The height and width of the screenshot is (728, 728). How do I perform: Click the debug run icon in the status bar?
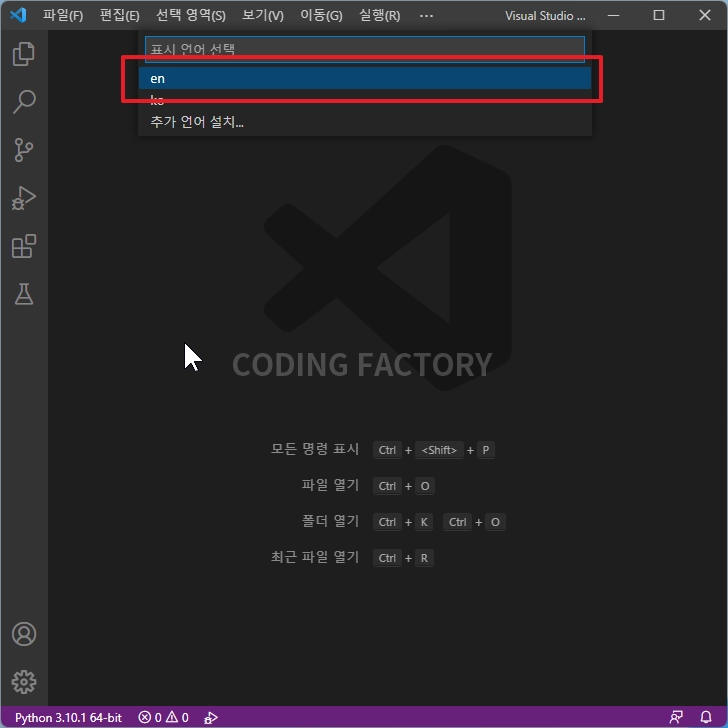click(x=211, y=717)
